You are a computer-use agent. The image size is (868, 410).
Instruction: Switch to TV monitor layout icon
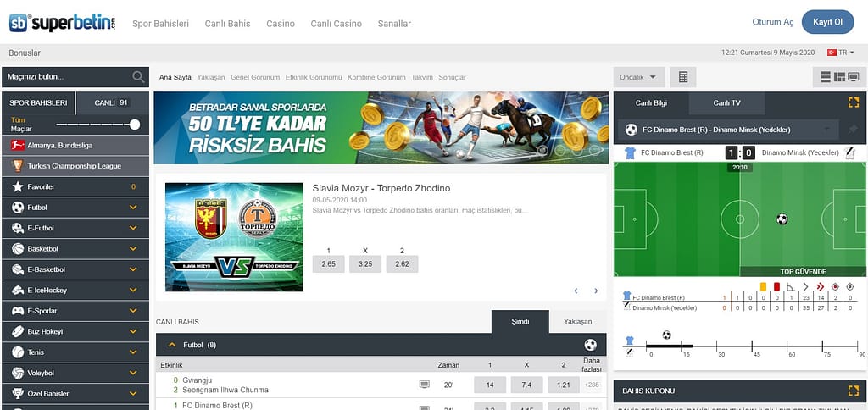(x=854, y=77)
